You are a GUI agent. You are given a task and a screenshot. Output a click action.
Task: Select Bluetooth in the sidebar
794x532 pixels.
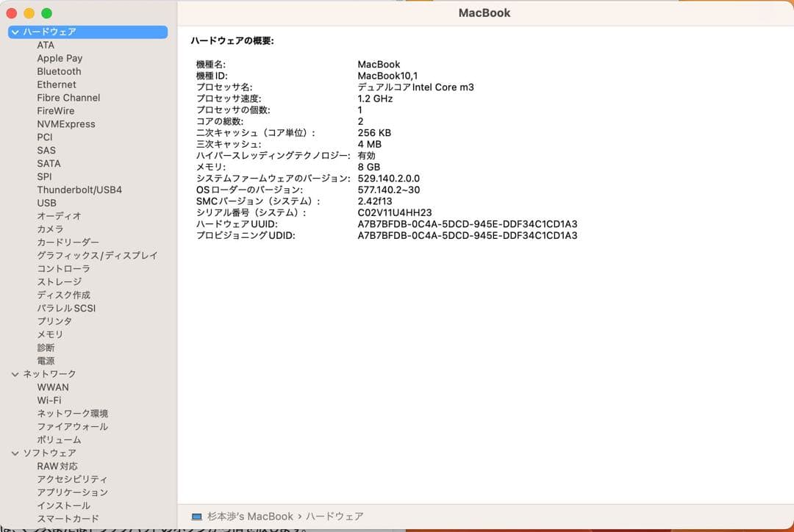point(59,71)
